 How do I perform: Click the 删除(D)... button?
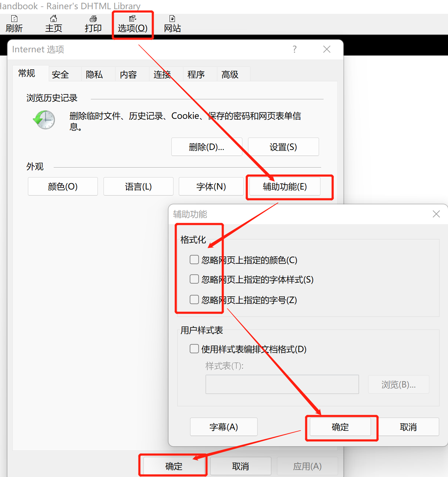tap(207, 147)
